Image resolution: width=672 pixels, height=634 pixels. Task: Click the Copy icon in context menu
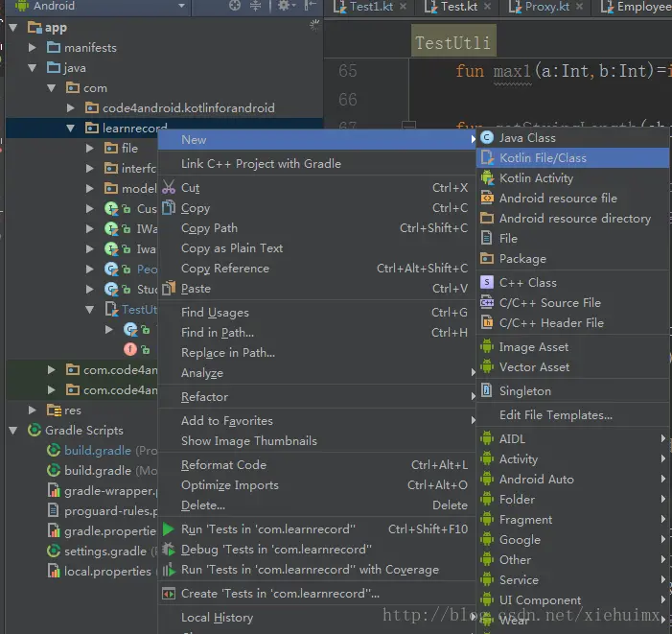pyautogui.click(x=169, y=208)
